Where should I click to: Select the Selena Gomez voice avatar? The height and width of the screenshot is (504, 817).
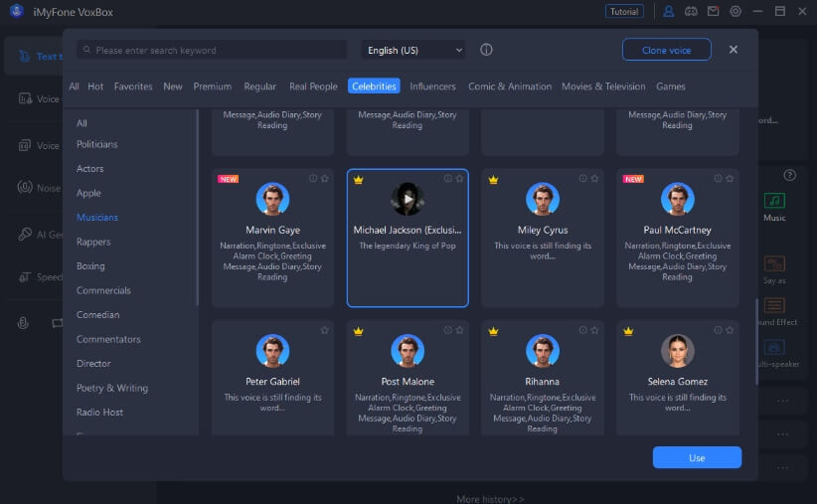coord(678,350)
